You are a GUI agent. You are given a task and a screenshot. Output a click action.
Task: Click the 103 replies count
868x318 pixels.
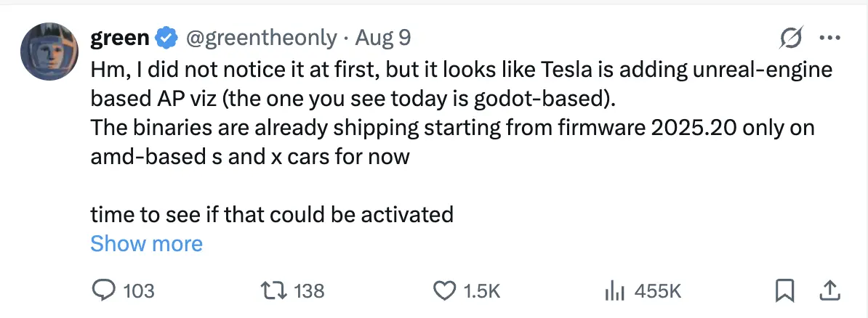coord(139,291)
